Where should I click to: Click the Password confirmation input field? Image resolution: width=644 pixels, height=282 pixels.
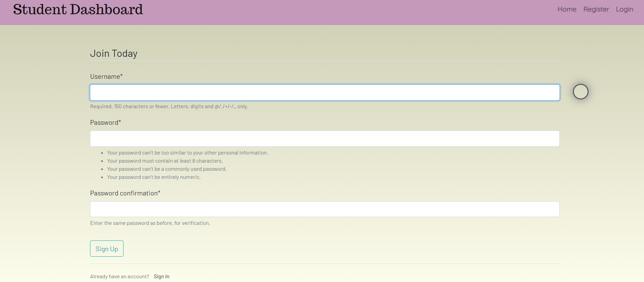(325, 209)
